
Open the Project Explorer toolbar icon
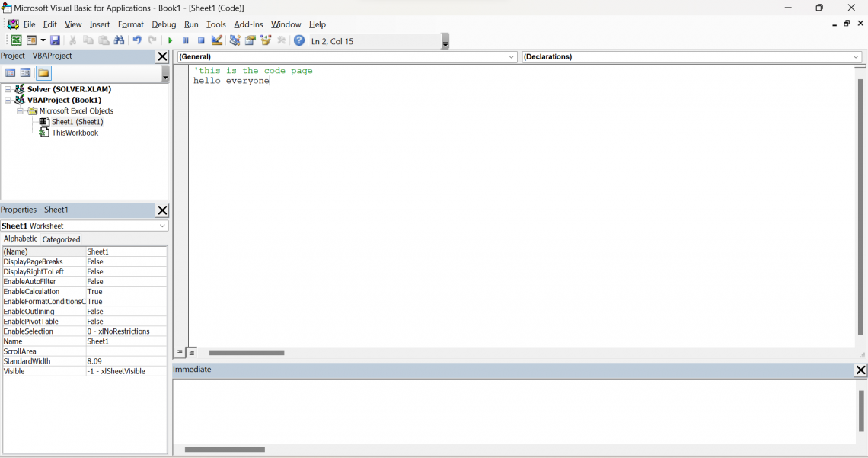coord(235,40)
